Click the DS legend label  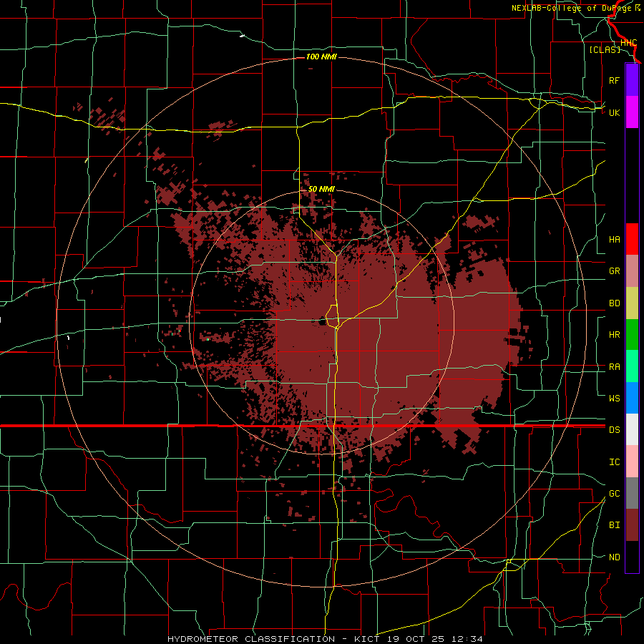pos(614,430)
